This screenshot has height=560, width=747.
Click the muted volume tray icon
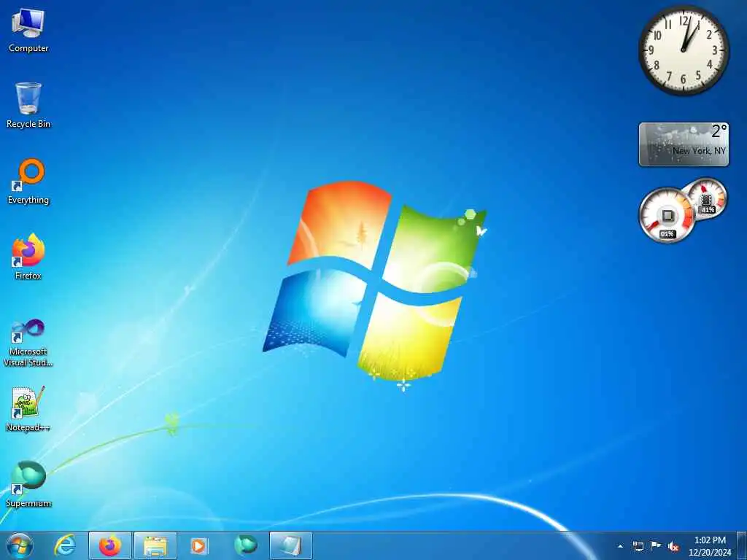pyautogui.click(x=673, y=546)
